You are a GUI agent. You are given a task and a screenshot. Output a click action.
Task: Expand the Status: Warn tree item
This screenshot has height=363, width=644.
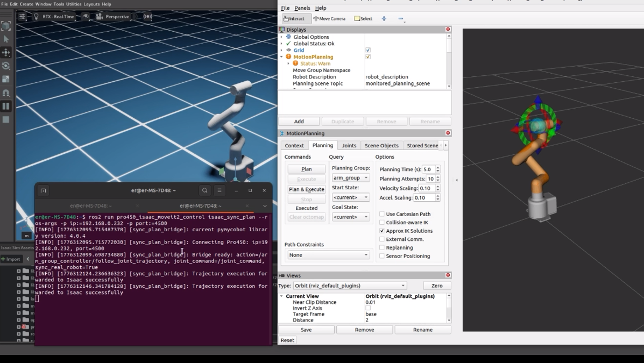(288, 63)
